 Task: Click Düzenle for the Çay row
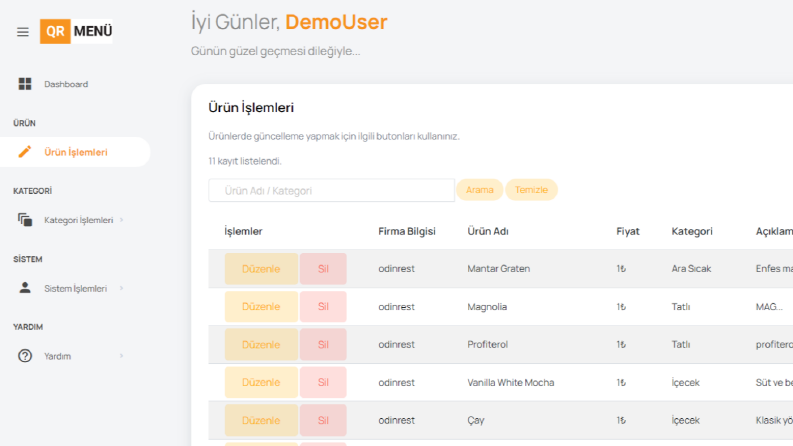261,420
